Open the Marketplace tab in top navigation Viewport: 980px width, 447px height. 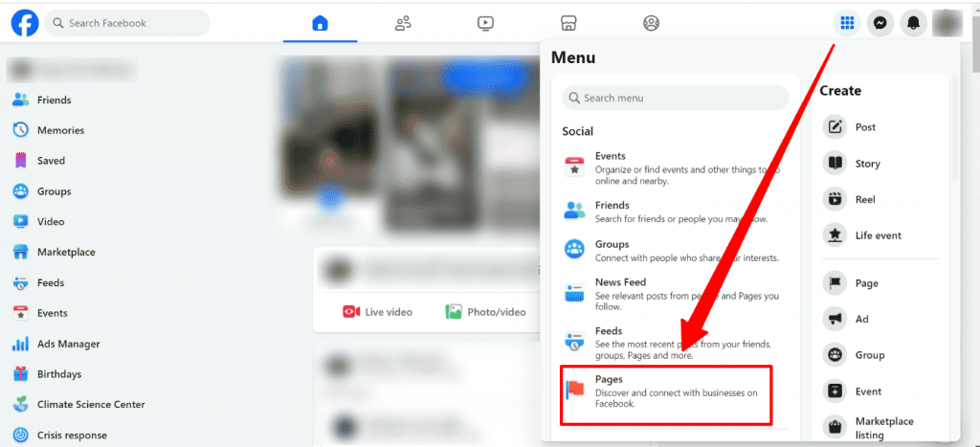tap(568, 24)
